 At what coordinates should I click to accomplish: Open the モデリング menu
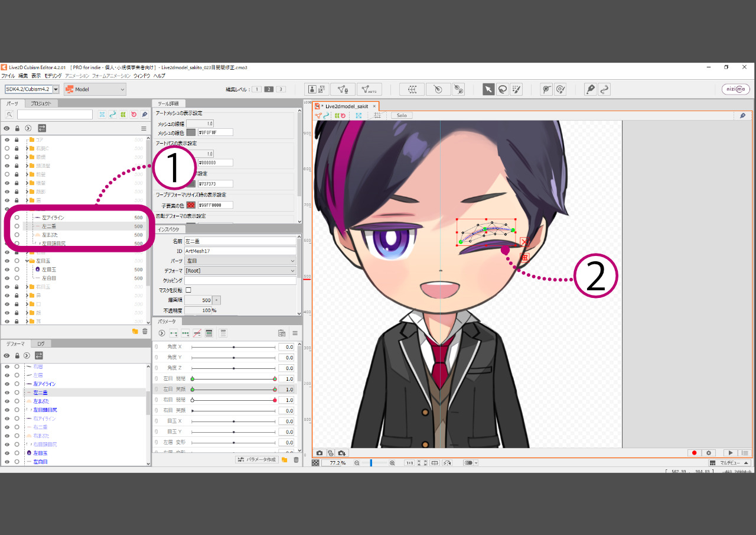pyautogui.click(x=53, y=76)
